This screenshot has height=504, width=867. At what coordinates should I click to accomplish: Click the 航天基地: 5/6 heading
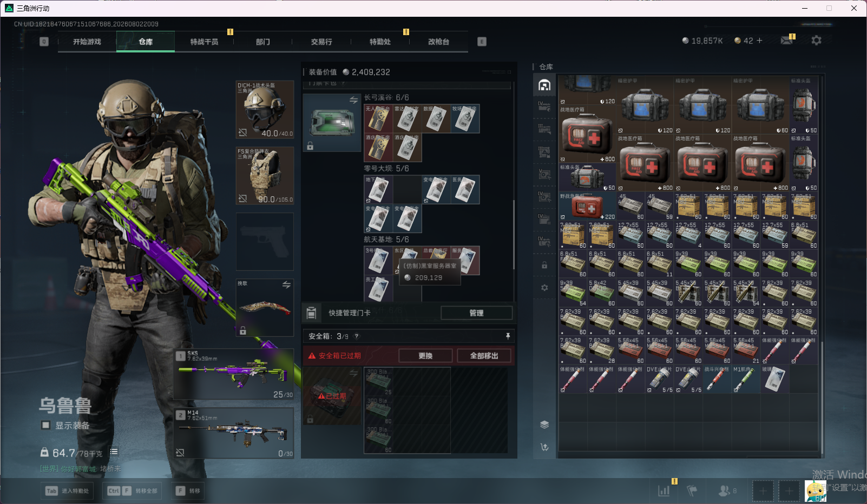pos(386,240)
